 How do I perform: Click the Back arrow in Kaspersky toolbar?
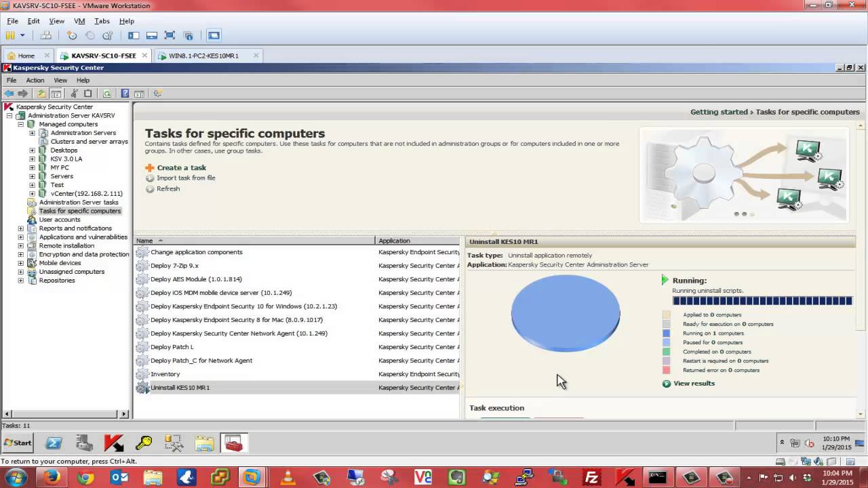tap(9, 94)
